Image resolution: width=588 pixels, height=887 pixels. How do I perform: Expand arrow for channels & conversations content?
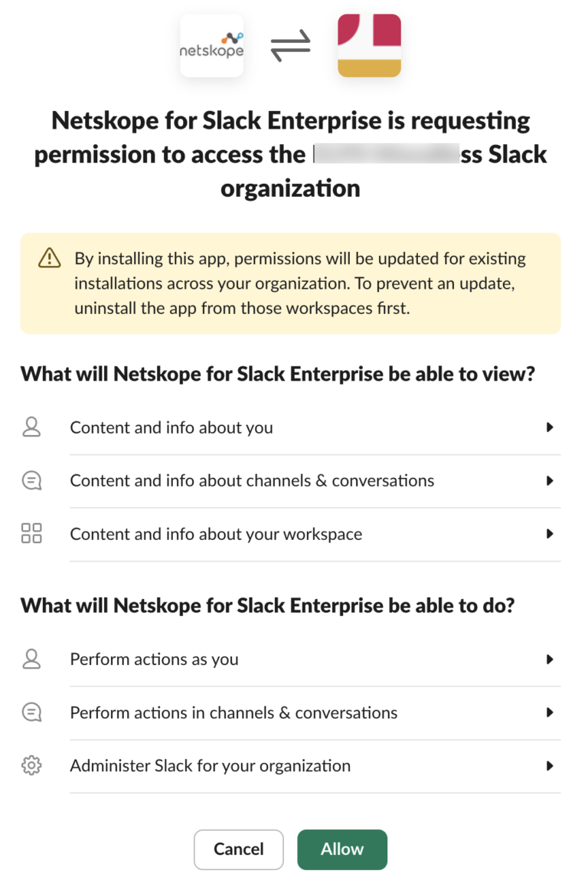coord(550,481)
